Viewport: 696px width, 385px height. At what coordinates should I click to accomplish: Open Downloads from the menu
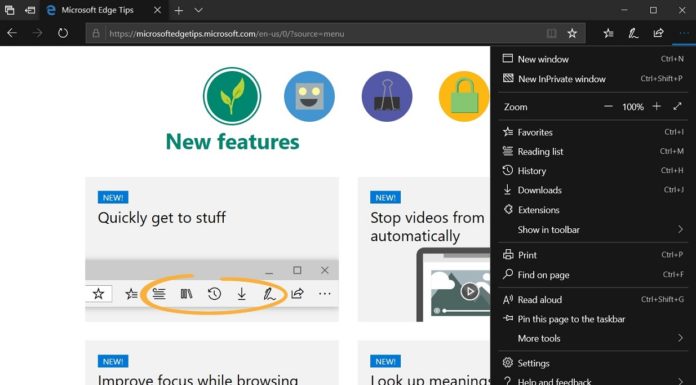click(x=593, y=190)
